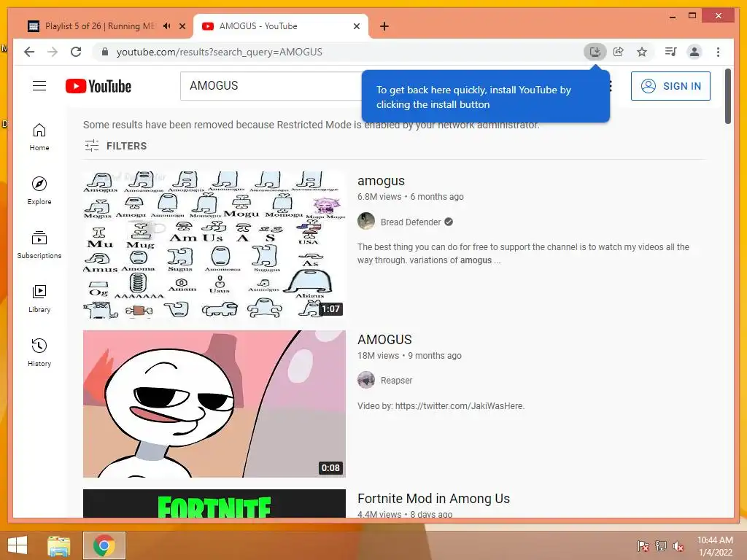Open Explore in the sidebar
This screenshot has height=560, width=747.
(x=39, y=191)
